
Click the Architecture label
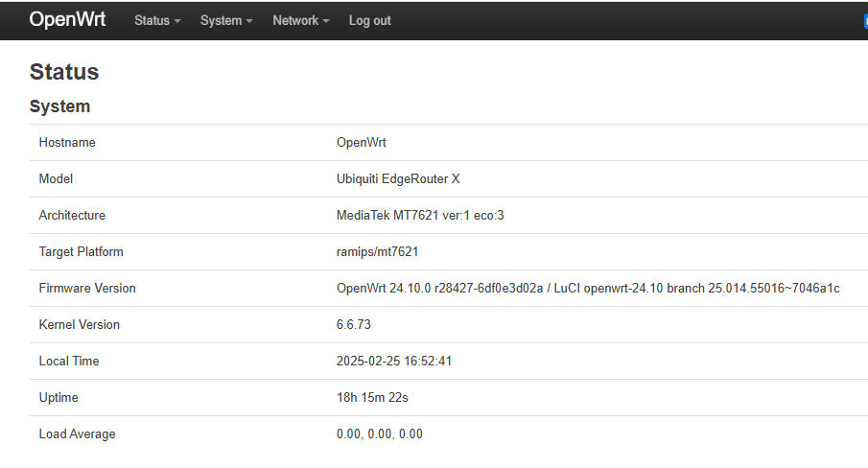coord(72,216)
